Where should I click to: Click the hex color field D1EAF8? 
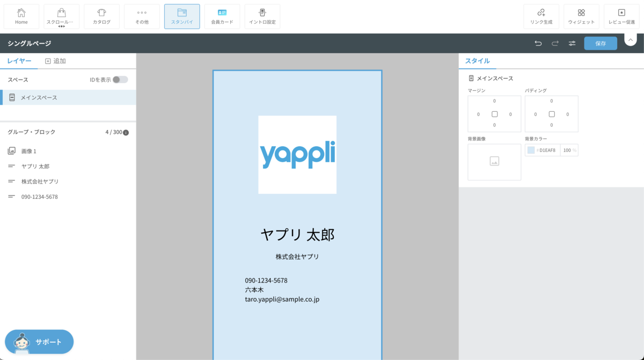coord(547,150)
